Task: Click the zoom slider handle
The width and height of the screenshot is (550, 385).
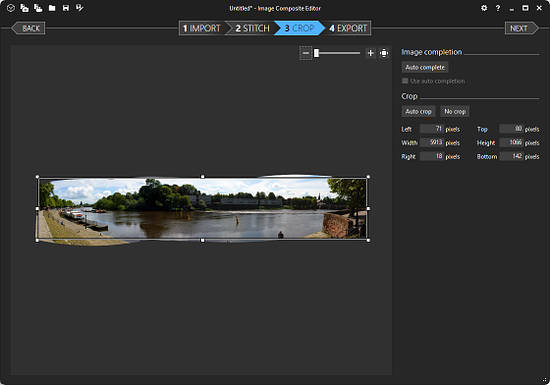Action: 316,53
